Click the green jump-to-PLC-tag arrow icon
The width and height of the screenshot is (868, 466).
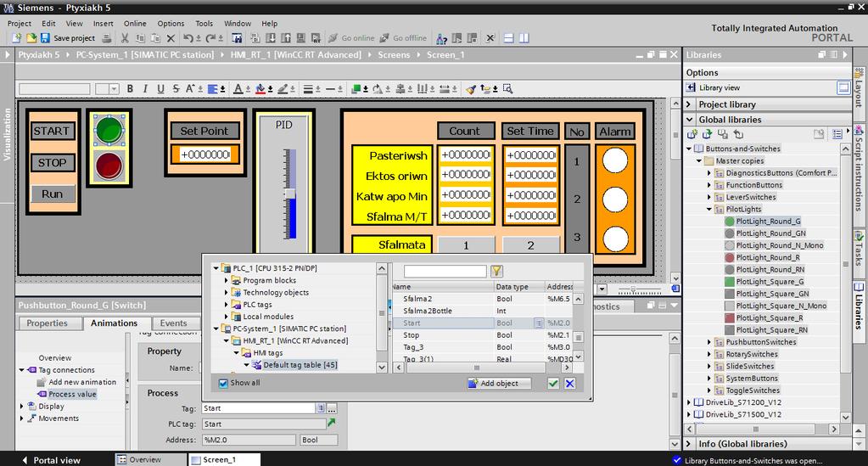tap(331, 424)
